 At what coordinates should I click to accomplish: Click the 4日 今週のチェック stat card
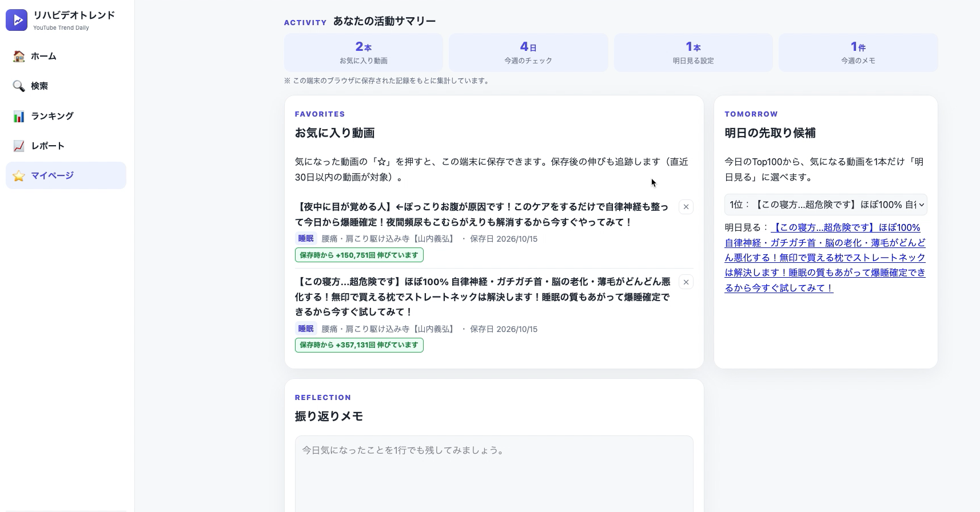pos(528,53)
